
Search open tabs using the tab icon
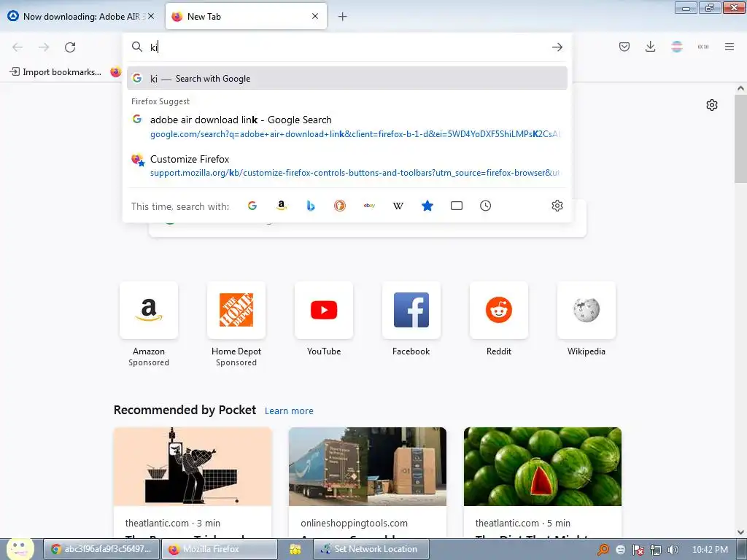[x=457, y=206]
